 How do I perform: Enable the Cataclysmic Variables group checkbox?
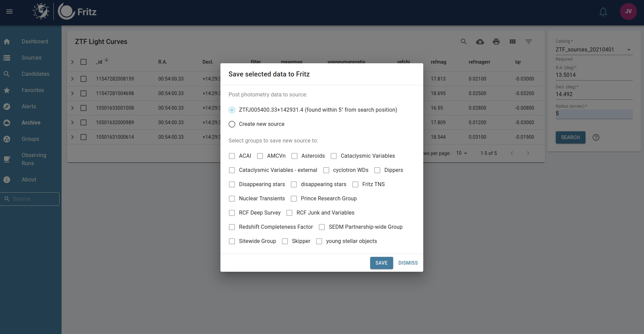click(x=334, y=156)
